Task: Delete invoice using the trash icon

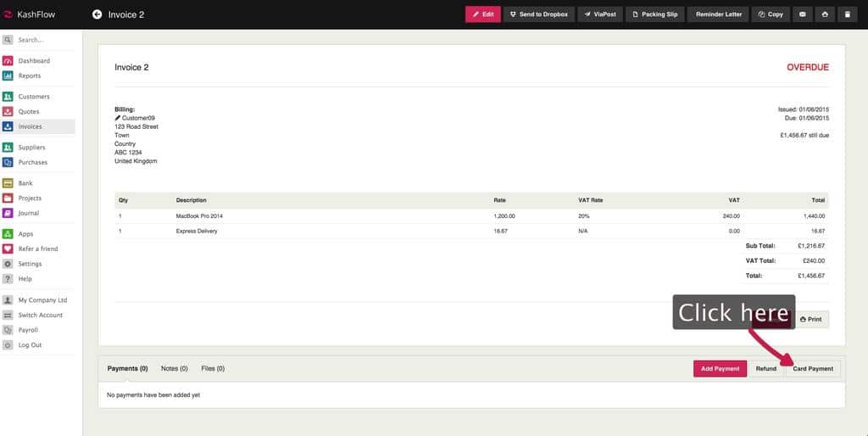Action: click(x=849, y=14)
